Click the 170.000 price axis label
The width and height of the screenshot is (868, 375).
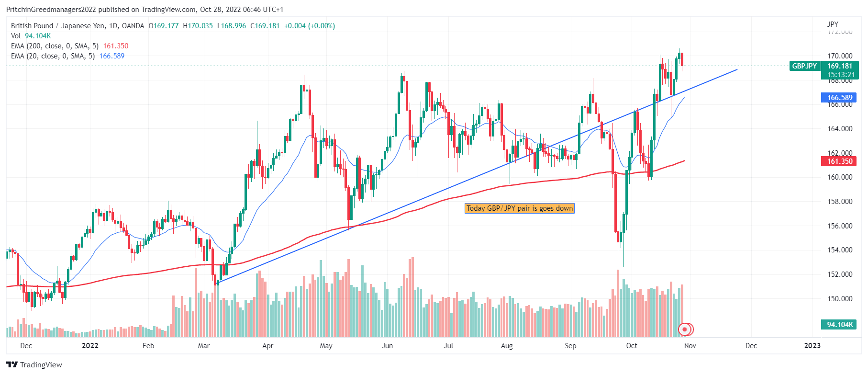click(840, 56)
